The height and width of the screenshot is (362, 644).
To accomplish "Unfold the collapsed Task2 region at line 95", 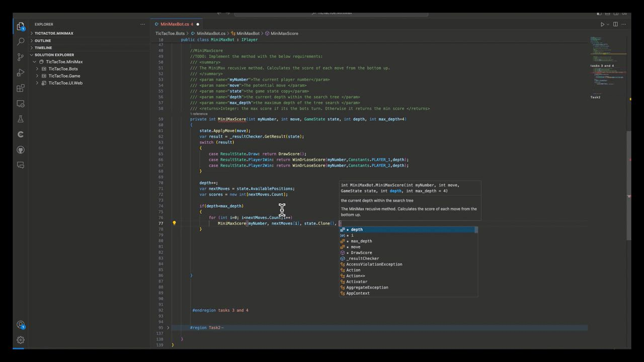I will tap(168, 328).
